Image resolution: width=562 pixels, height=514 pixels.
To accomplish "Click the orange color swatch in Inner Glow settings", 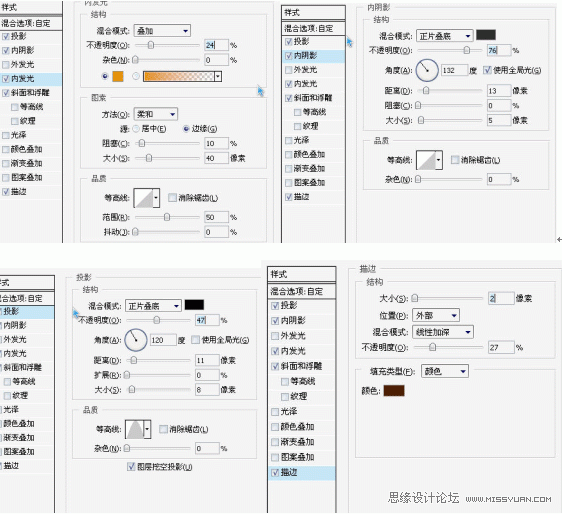I will click(118, 76).
